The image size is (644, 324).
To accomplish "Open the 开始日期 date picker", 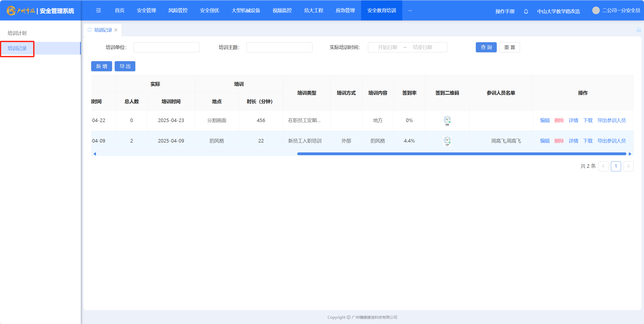I will (x=387, y=47).
